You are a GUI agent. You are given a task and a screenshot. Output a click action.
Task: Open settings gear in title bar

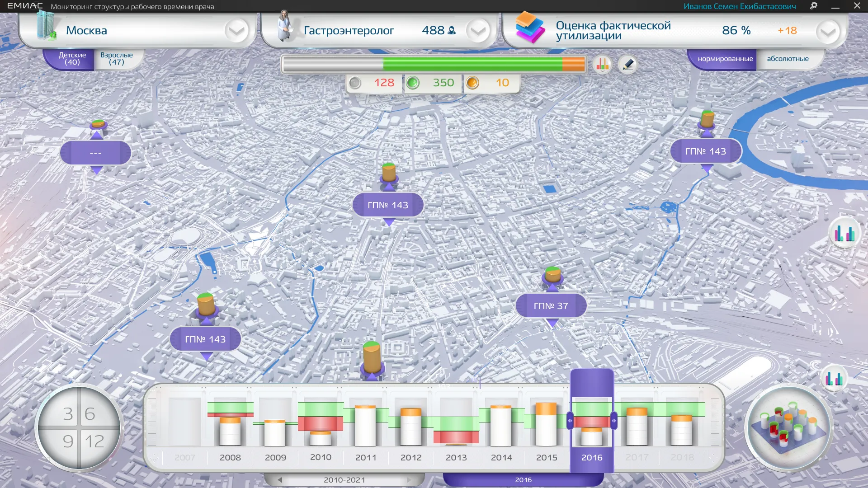click(814, 6)
